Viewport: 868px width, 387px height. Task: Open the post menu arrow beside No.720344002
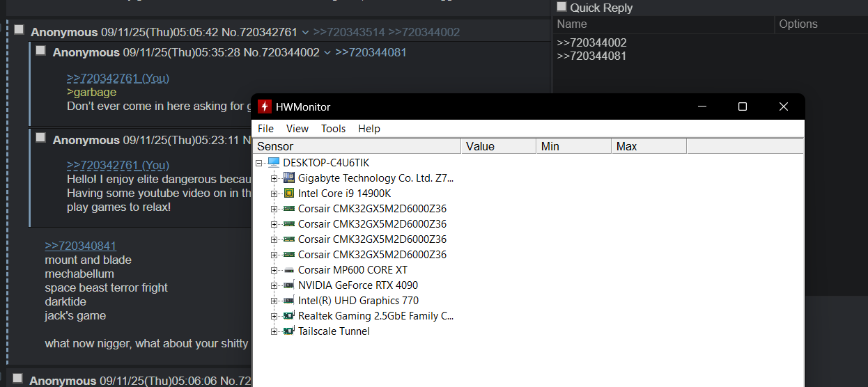(x=327, y=53)
